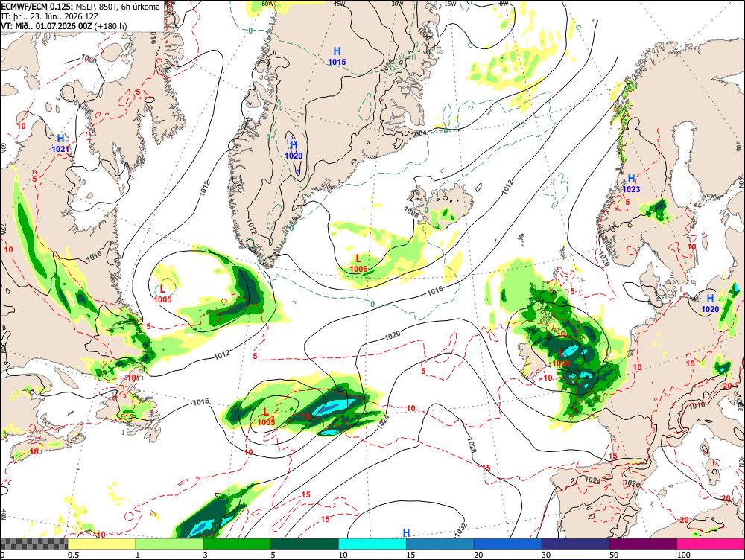Select the L 1006 low marker south of Iceland

point(359,264)
